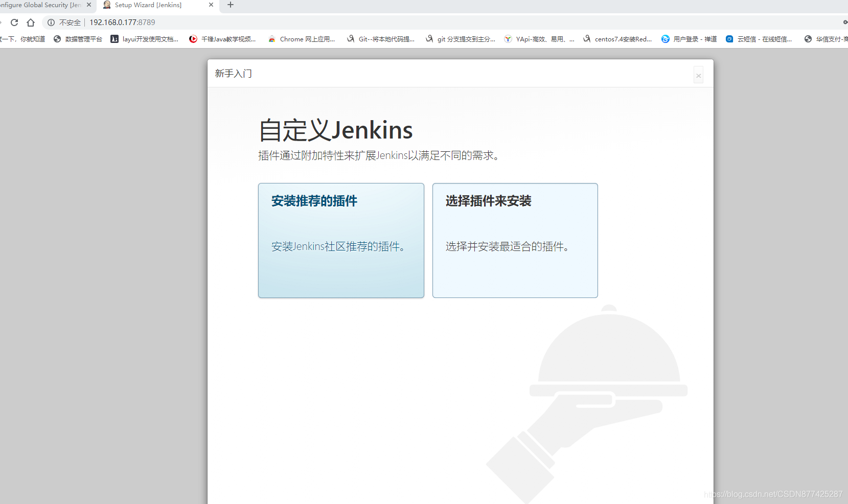Open the Chrome 网上应用 bookmark

302,39
